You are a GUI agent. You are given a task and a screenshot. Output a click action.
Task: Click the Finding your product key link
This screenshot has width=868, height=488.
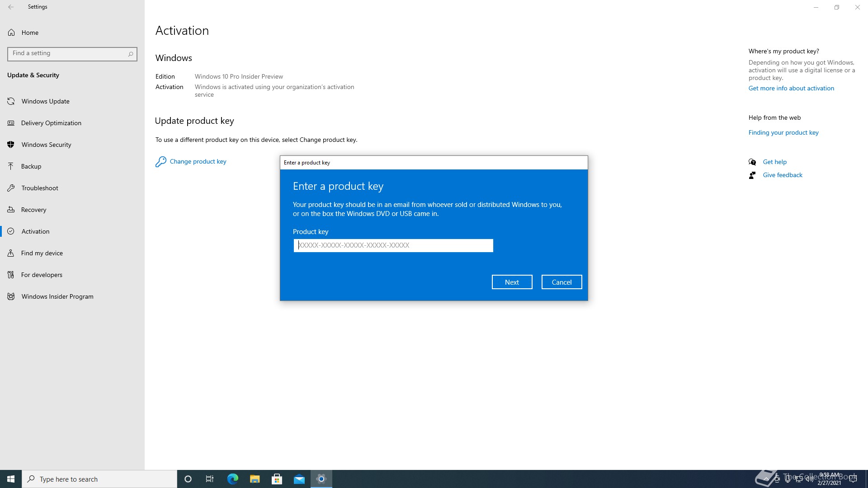click(x=784, y=132)
